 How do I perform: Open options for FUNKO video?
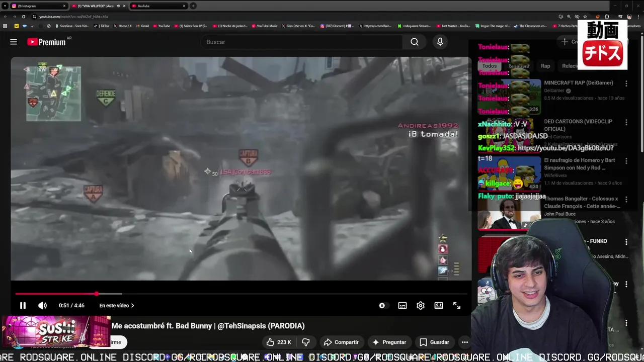[x=626, y=242]
